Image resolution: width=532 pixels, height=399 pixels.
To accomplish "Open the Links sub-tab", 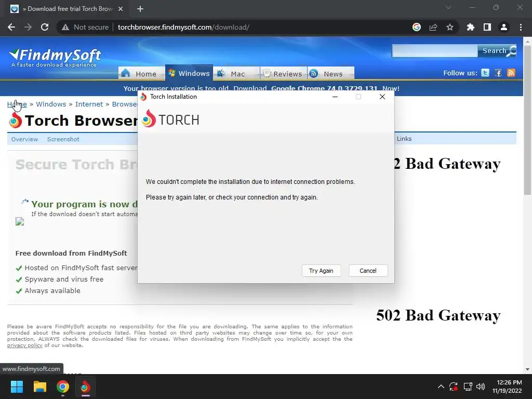I will click(404, 139).
